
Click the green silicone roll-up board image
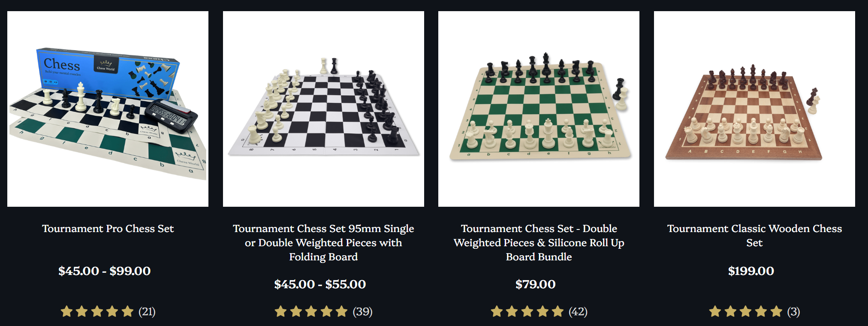tap(539, 109)
